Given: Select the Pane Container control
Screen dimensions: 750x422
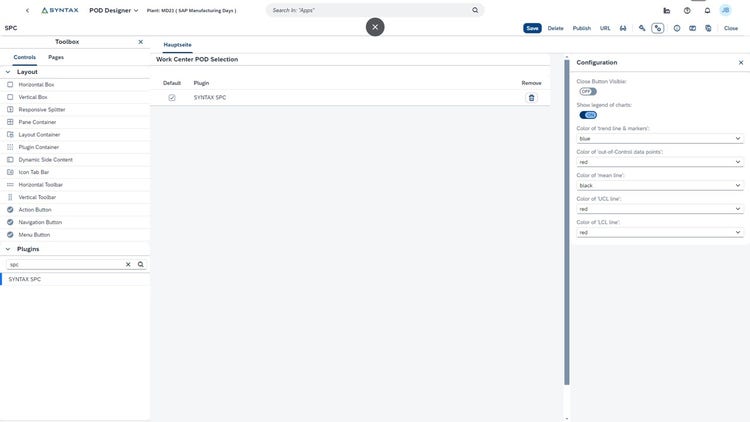Looking at the screenshot, I should point(75,122).
